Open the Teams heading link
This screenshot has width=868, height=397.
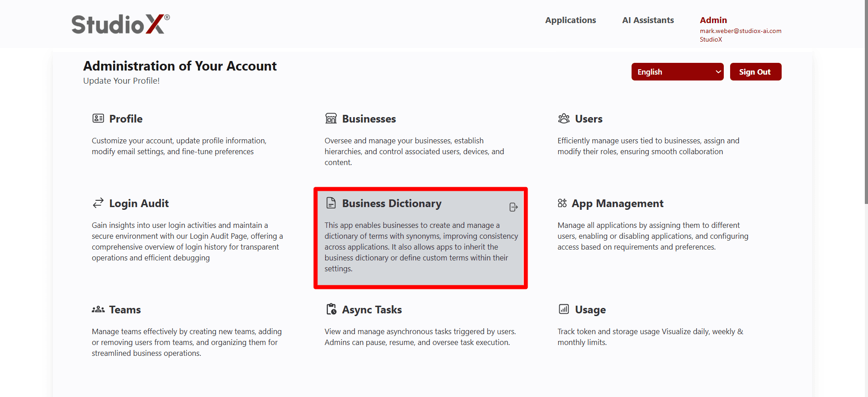[125, 310]
